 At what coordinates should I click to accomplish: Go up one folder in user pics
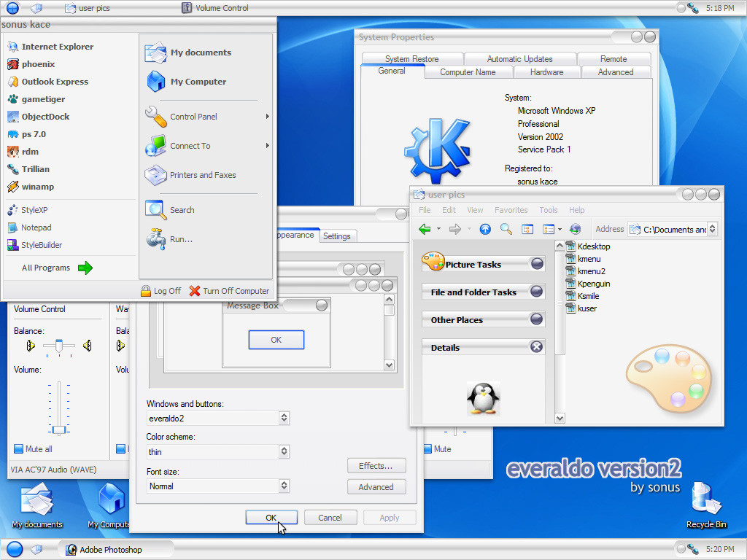tap(485, 229)
